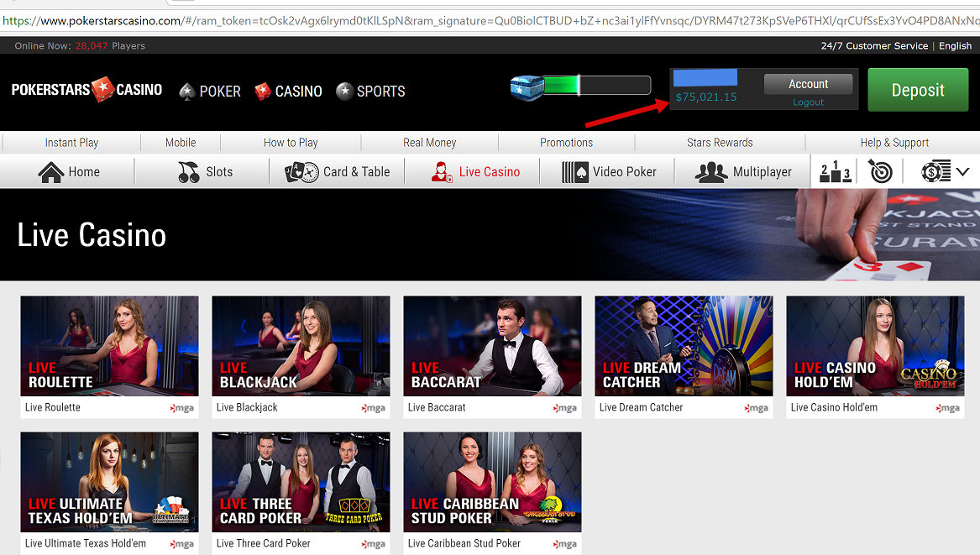Click the Live Blackjack caption text
Viewport: 980px width, 555px height.
(x=247, y=407)
